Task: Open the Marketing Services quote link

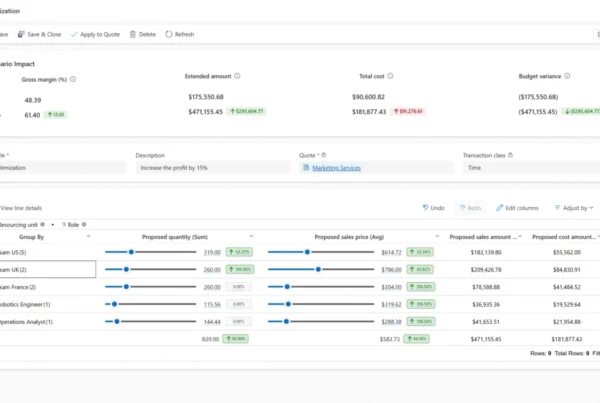Action: pos(335,168)
